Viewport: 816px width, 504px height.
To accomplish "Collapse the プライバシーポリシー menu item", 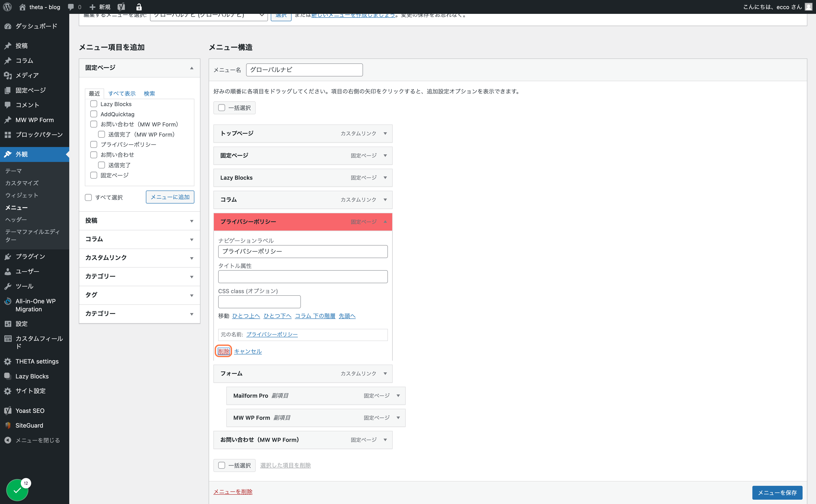I will click(385, 222).
